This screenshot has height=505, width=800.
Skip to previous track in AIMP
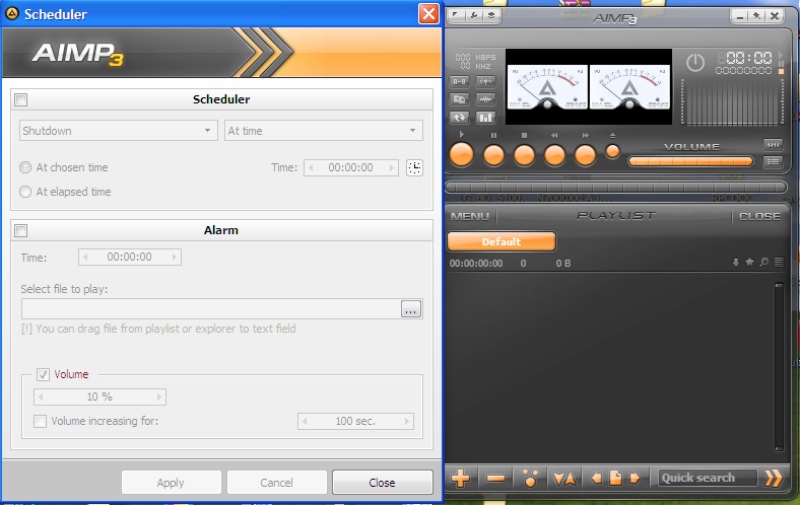click(555, 155)
